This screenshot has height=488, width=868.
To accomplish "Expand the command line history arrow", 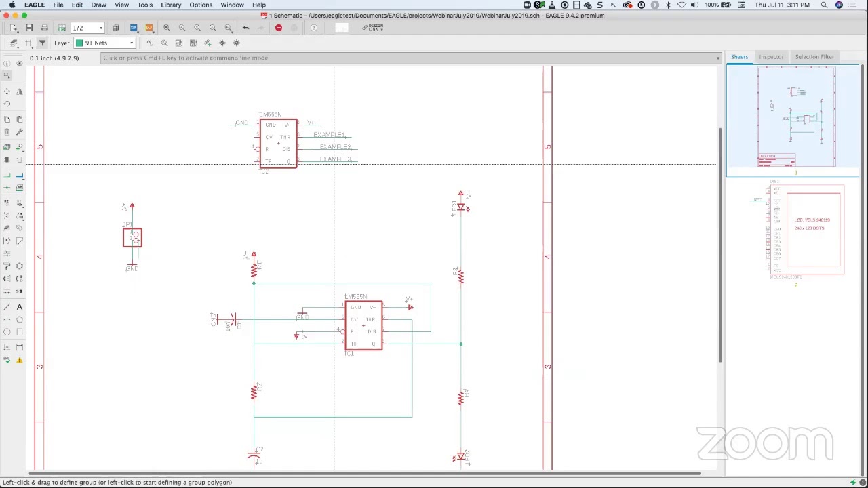I will click(718, 58).
